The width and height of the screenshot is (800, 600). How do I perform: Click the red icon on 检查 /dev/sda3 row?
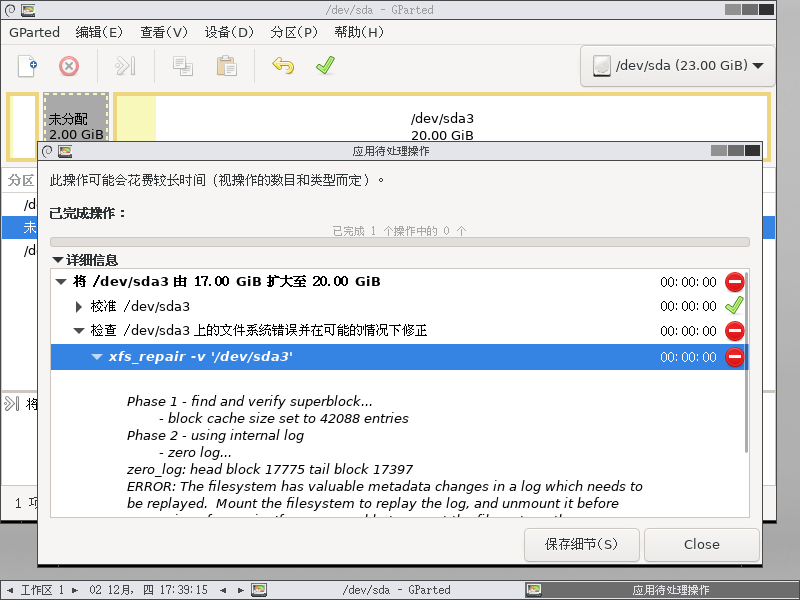tap(735, 331)
